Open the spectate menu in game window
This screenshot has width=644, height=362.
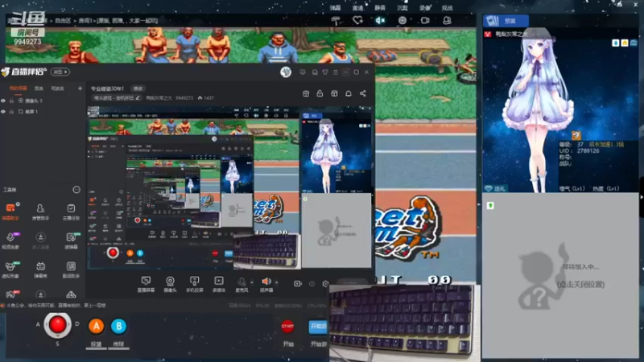(447, 8)
